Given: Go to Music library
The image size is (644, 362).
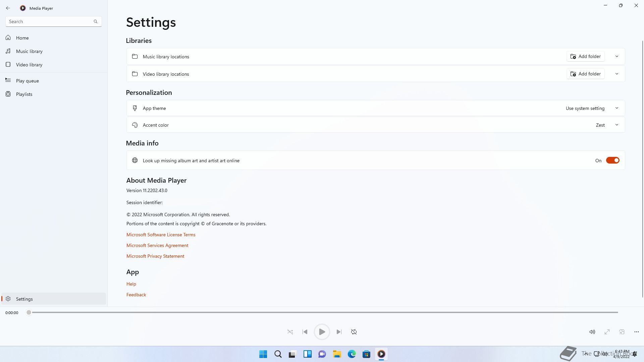Looking at the screenshot, I should tap(54, 51).
